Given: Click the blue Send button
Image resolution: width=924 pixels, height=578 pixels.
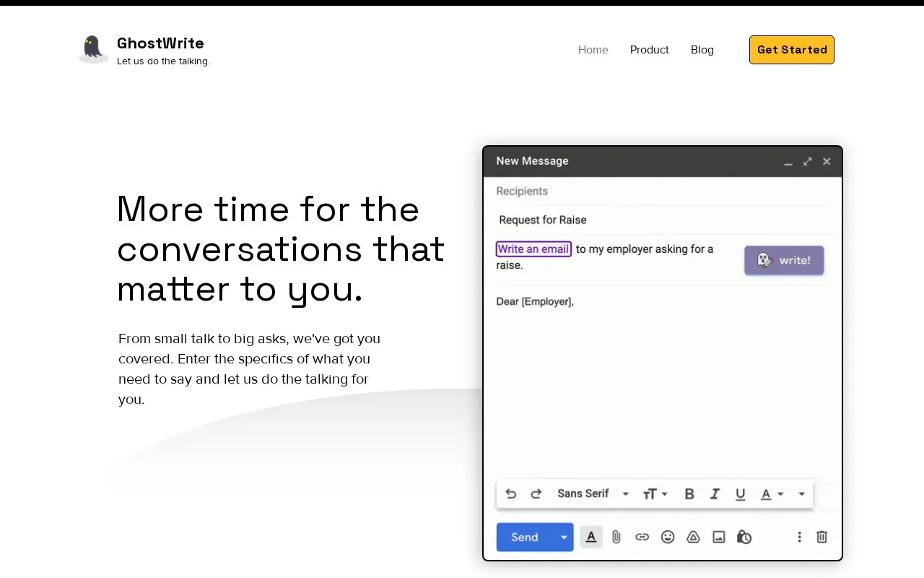Looking at the screenshot, I should pyautogui.click(x=525, y=537).
